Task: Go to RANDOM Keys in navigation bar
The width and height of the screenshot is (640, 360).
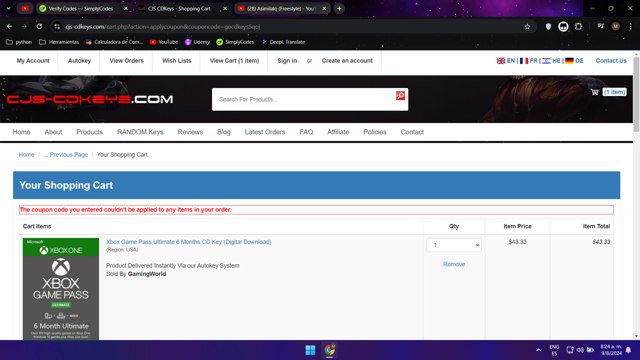Action: (140, 132)
